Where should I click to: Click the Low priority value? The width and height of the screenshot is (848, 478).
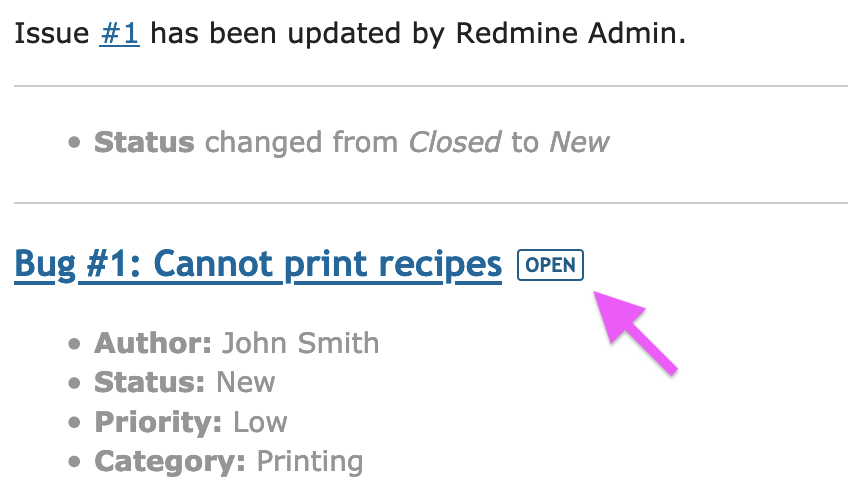point(260,422)
